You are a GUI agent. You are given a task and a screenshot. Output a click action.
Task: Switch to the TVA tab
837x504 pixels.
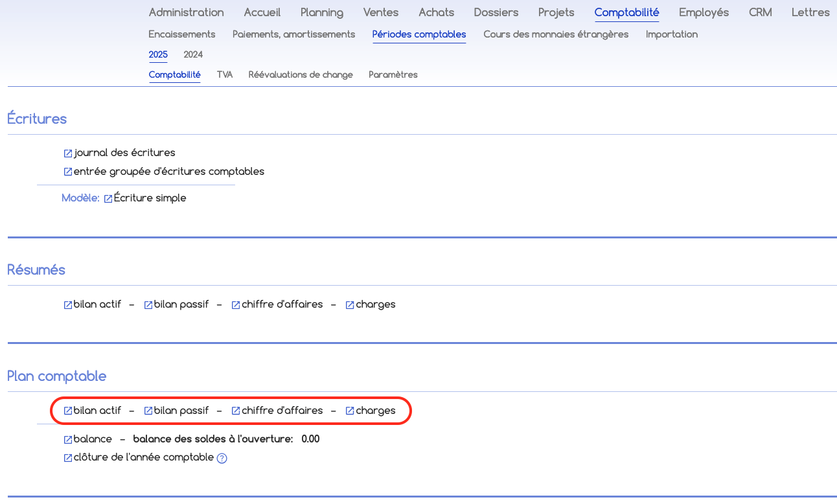(x=225, y=74)
